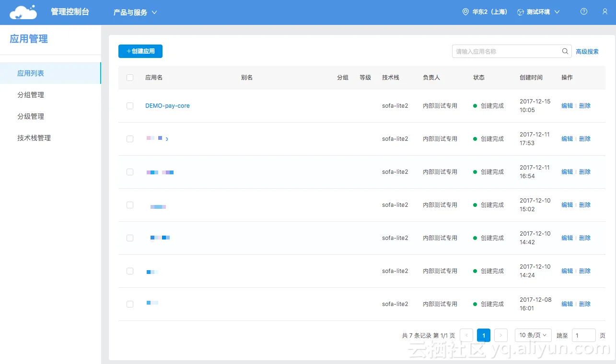Click 编辑 in the 2017-12-11 16:54 row

[x=567, y=172]
